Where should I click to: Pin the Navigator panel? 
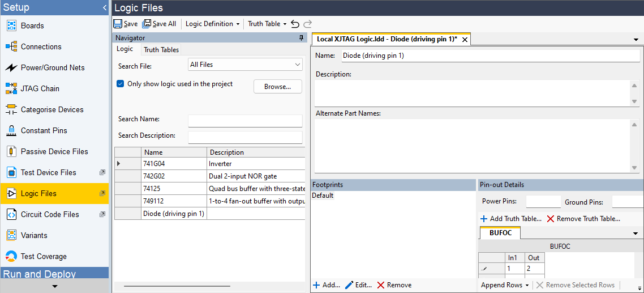tap(302, 38)
